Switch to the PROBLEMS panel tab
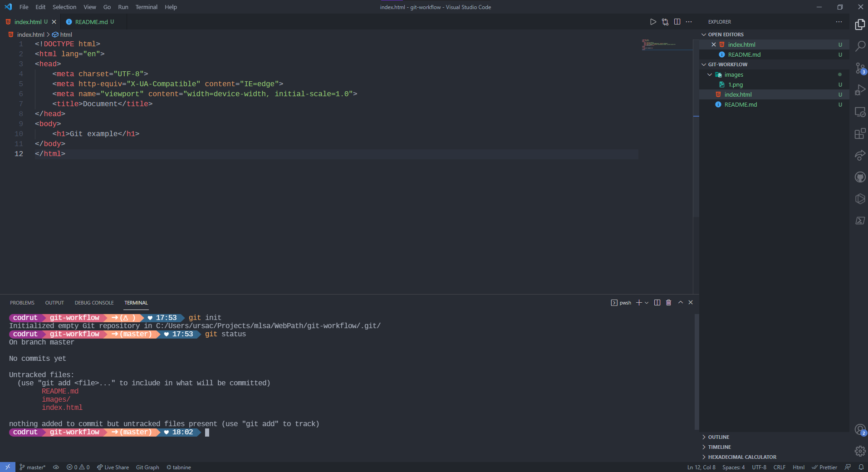The width and height of the screenshot is (868, 472). click(22, 303)
